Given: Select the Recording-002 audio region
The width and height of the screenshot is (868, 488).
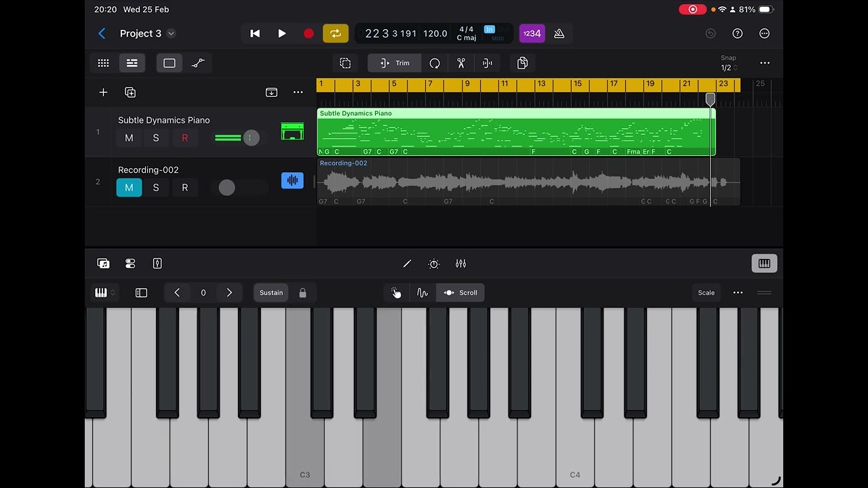Looking at the screenshot, I should [x=528, y=182].
